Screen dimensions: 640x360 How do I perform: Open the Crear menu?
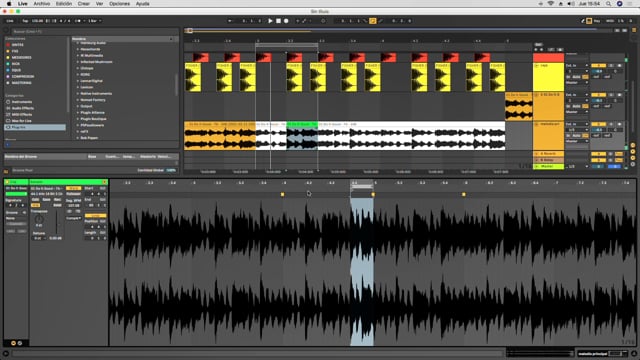pos(84,4)
